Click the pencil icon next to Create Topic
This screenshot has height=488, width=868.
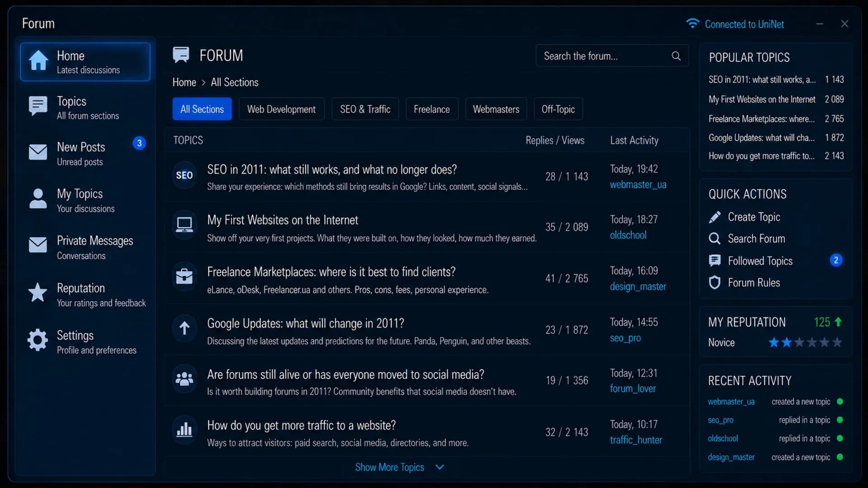coord(715,217)
